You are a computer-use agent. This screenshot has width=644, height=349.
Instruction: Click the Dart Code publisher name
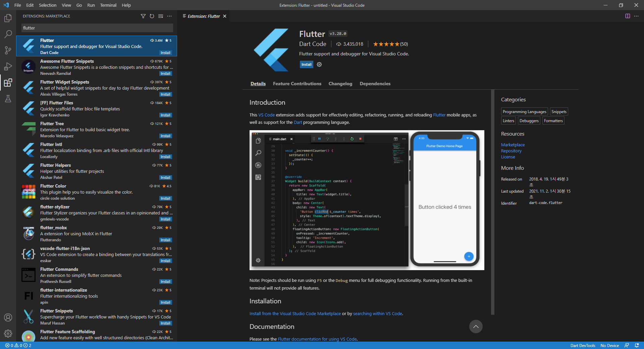313,44
